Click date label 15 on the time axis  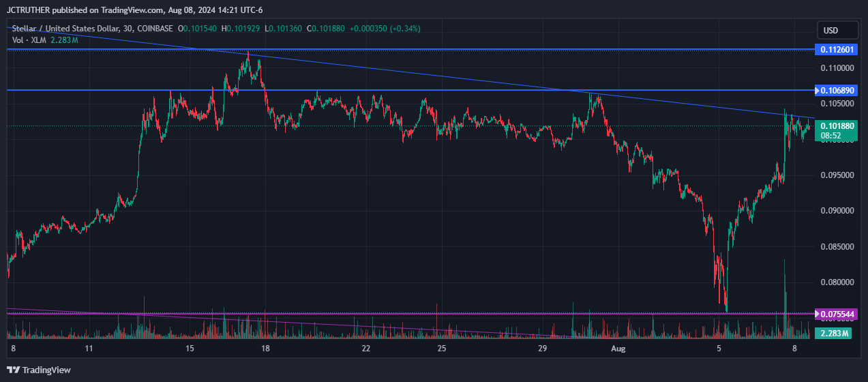[190, 349]
